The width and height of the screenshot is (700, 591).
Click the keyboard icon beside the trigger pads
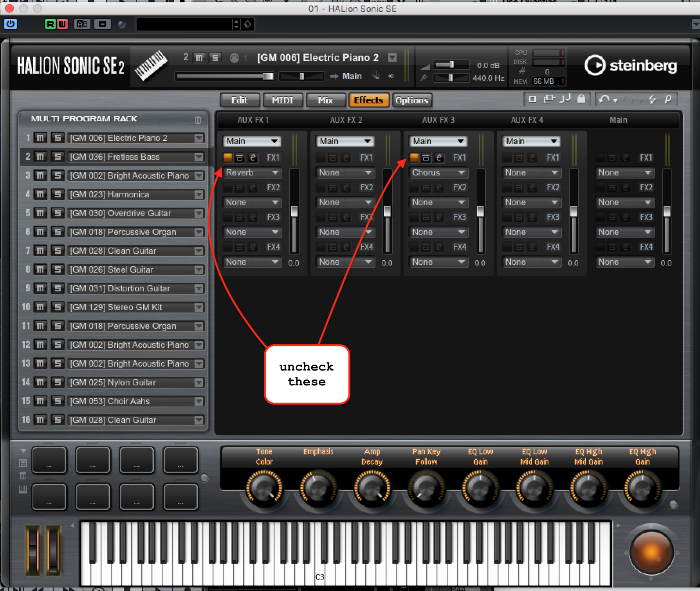[x=23, y=489]
